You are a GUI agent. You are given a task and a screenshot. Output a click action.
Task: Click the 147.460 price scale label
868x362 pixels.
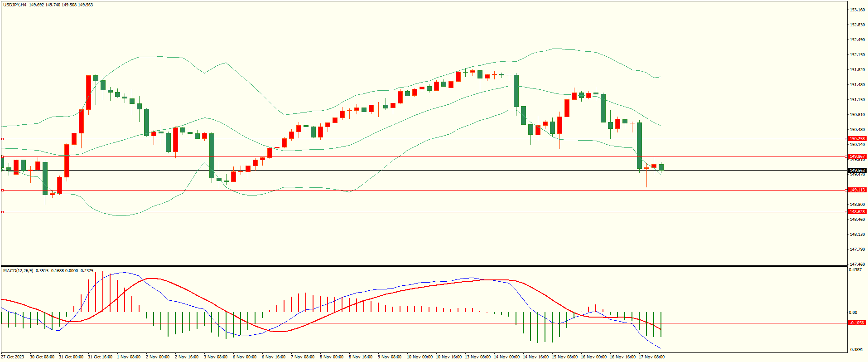pyautogui.click(x=857, y=264)
